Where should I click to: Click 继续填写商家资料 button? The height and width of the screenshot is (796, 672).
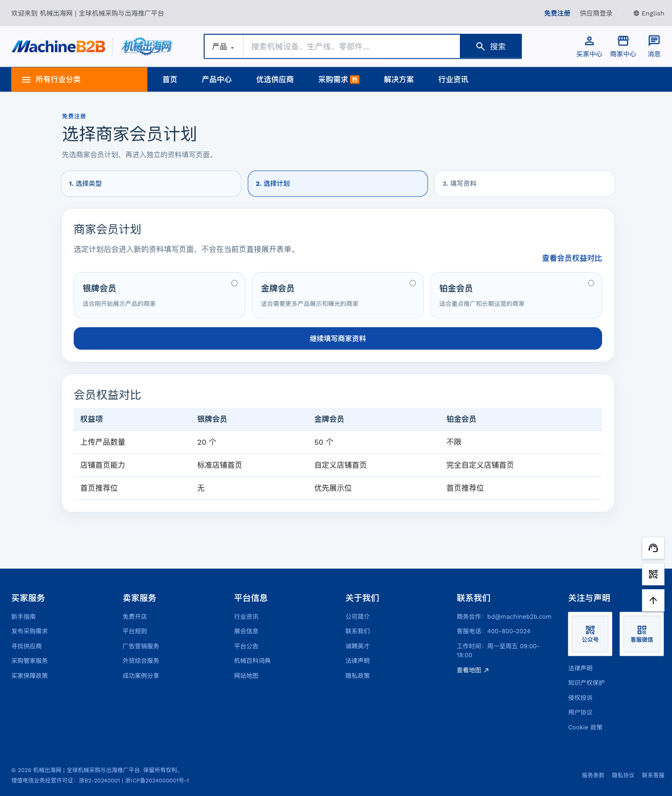(338, 339)
